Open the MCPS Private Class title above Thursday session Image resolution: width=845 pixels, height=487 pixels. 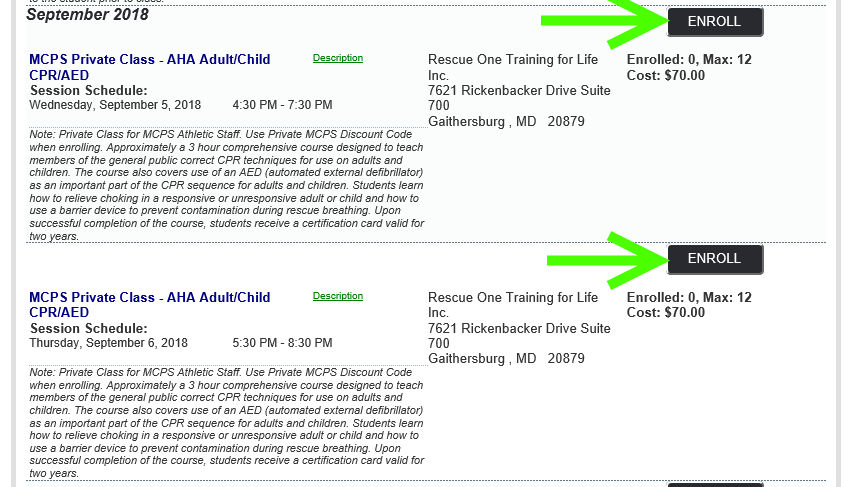(150, 305)
